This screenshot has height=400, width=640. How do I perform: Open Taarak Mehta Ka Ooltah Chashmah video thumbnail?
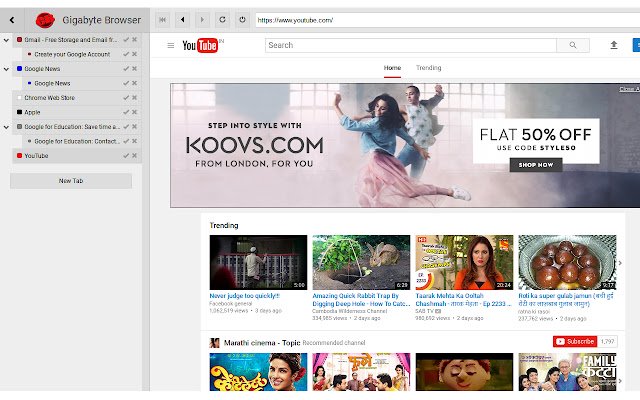coord(464,262)
